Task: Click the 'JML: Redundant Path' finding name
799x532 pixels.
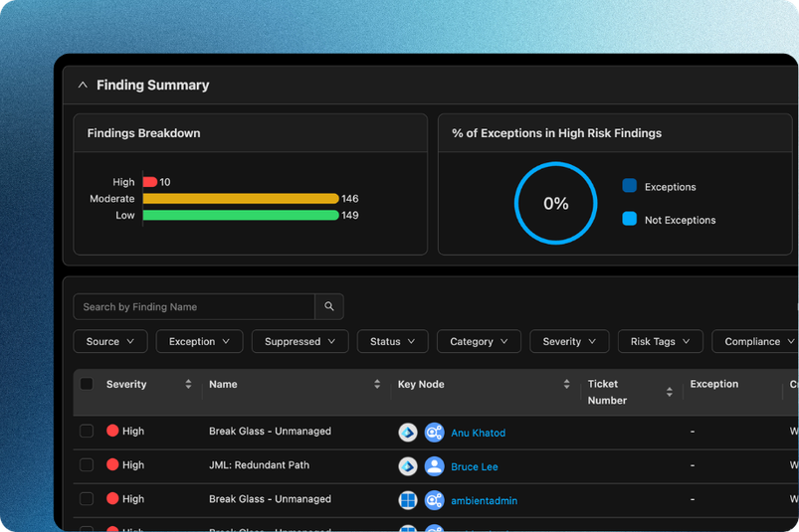Action: coord(259,464)
